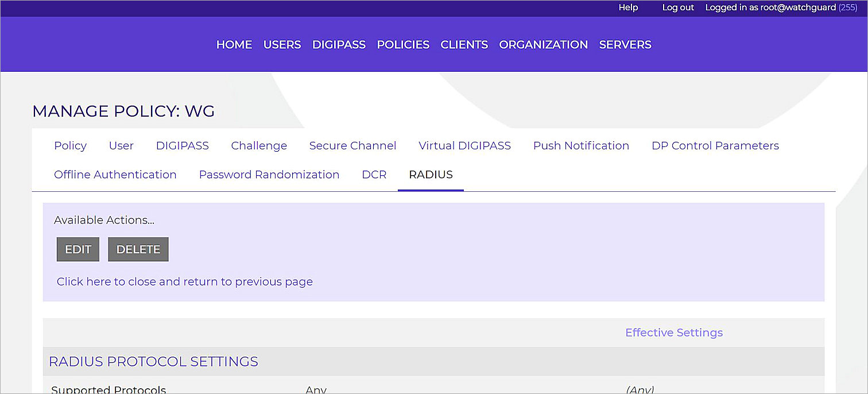
Task: Open the Virtual DIGIPASS tab
Action: [x=464, y=145]
